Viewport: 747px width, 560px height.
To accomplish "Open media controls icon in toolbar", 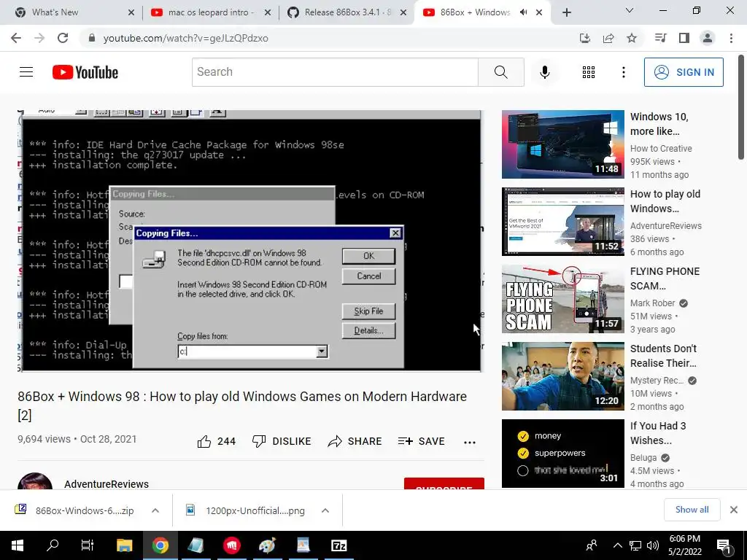I will 661,38.
